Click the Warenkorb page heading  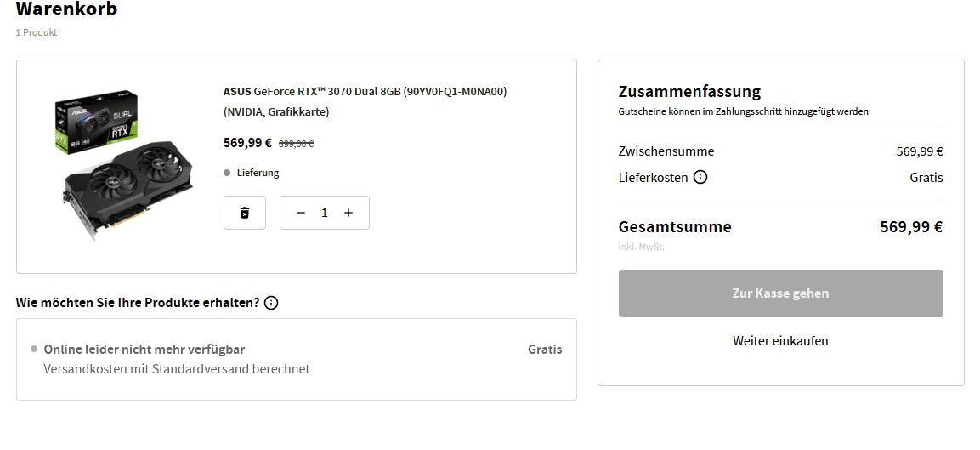tap(66, 10)
